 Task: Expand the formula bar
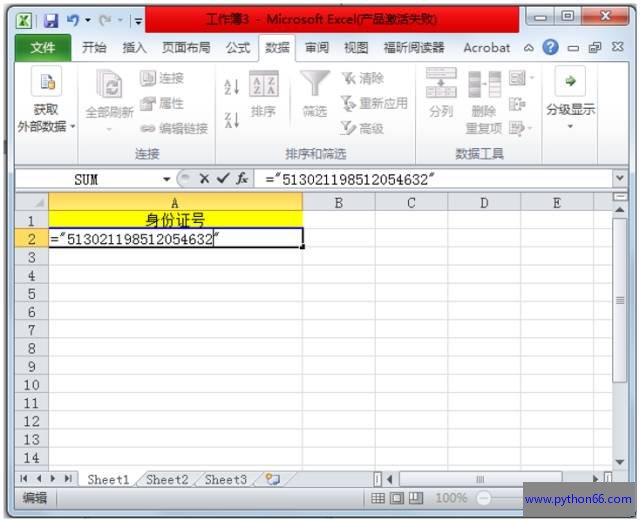point(620,179)
